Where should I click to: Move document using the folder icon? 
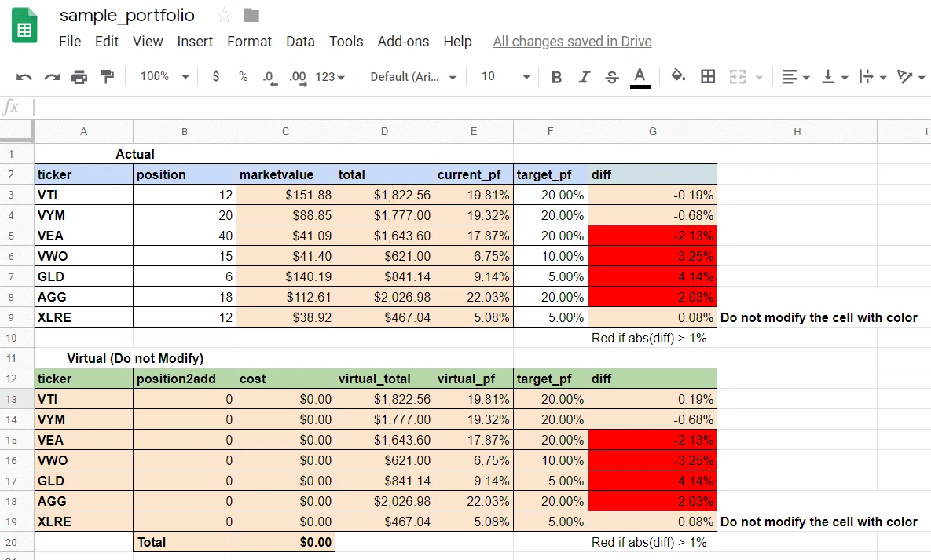point(251,16)
